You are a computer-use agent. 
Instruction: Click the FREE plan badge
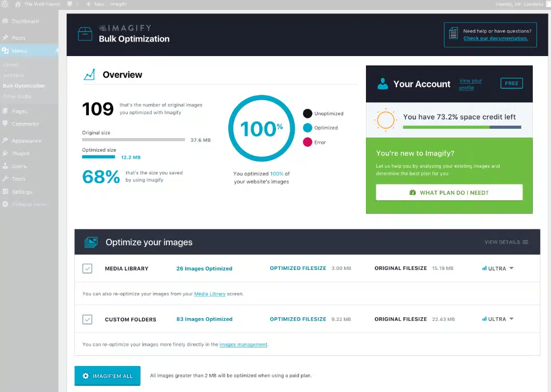point(511,83)
